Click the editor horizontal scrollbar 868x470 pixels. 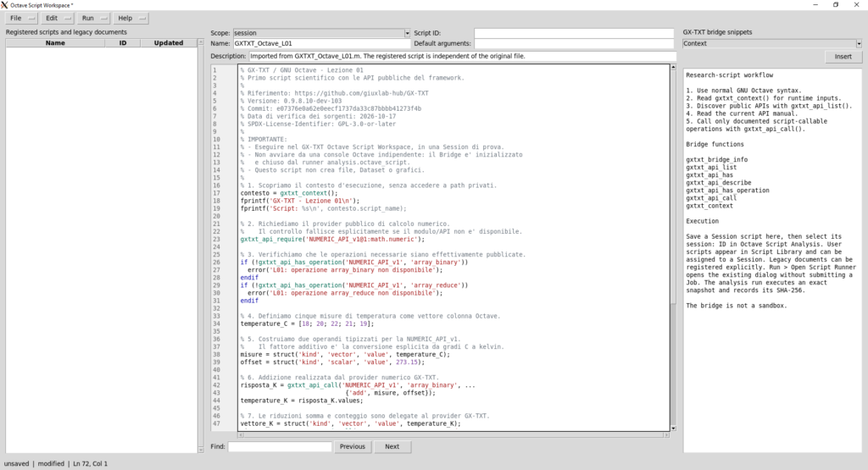[453, 435]
